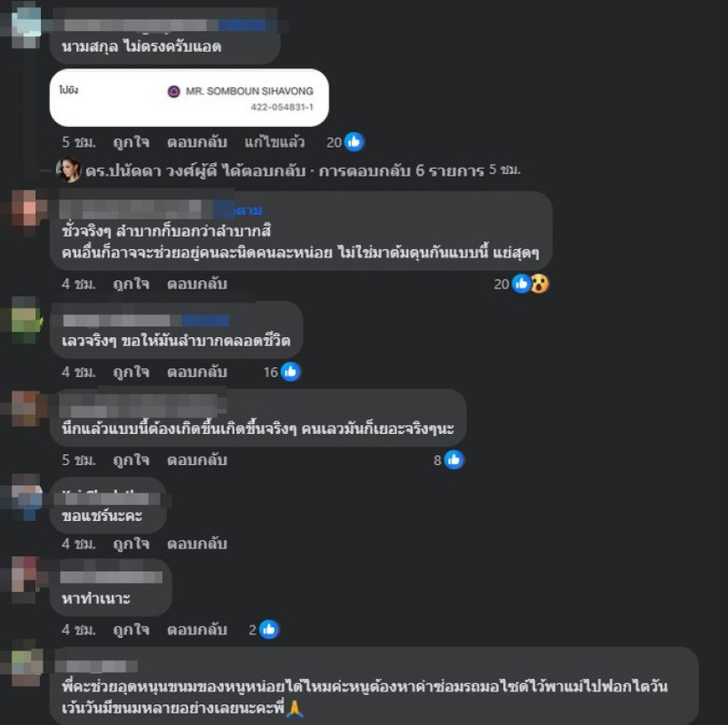The width and height of the screenshot is (728, 725).
Task: Click thumbs-up icon next to wow emoji
Action: [521, 284]
